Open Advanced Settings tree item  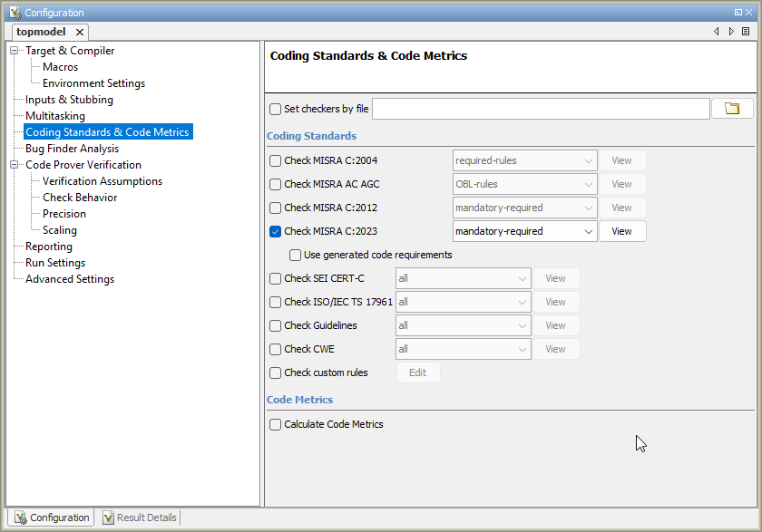pyautogui.click(x=70, y=279)
